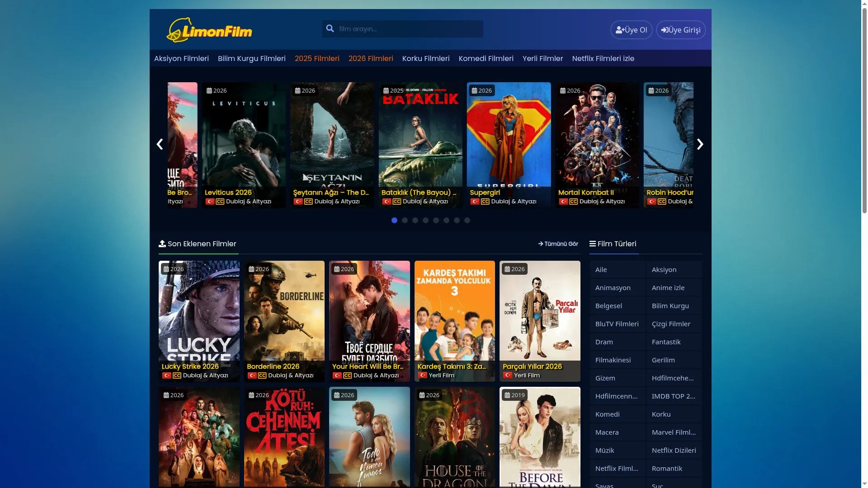
Task: Click the Turkish flag icon under Supergirl
Action: point(475,202)
